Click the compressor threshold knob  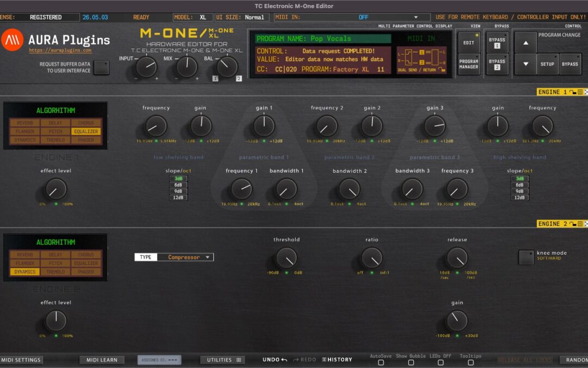[286, 258]
